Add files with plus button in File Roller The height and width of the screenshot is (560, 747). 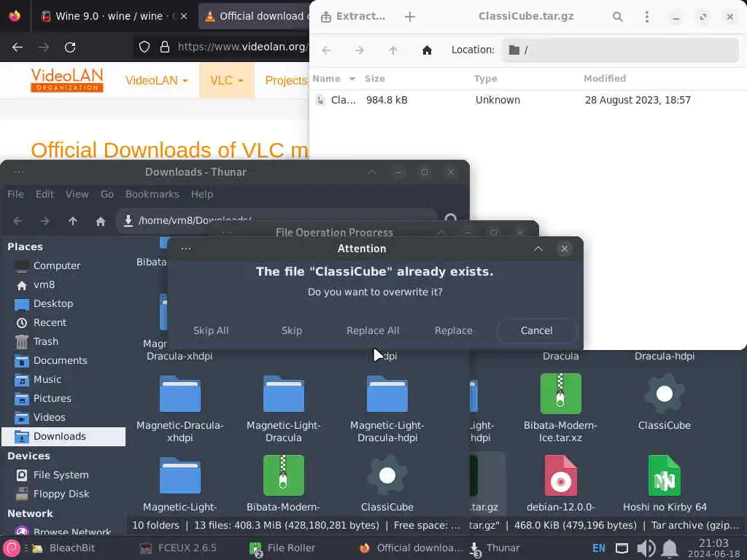tap(410, 17)
